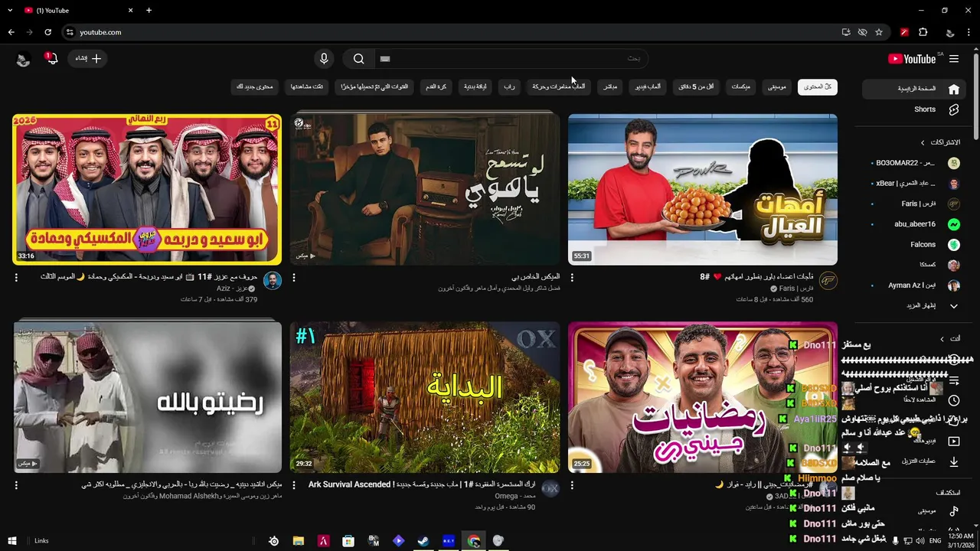Viewport: 980px width, 551px height.
Task: Open the xBear subscription channel
Action: point(914,184)
